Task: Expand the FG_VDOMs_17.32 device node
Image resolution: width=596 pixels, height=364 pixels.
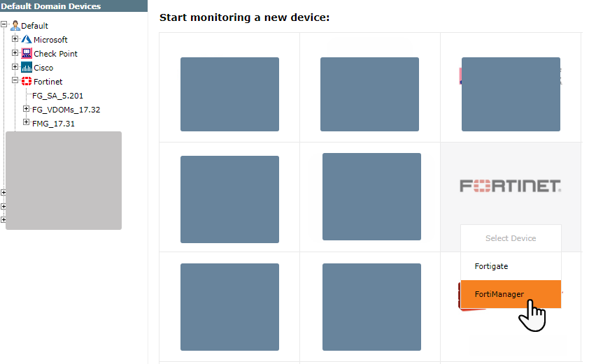Action: (26, 109)
